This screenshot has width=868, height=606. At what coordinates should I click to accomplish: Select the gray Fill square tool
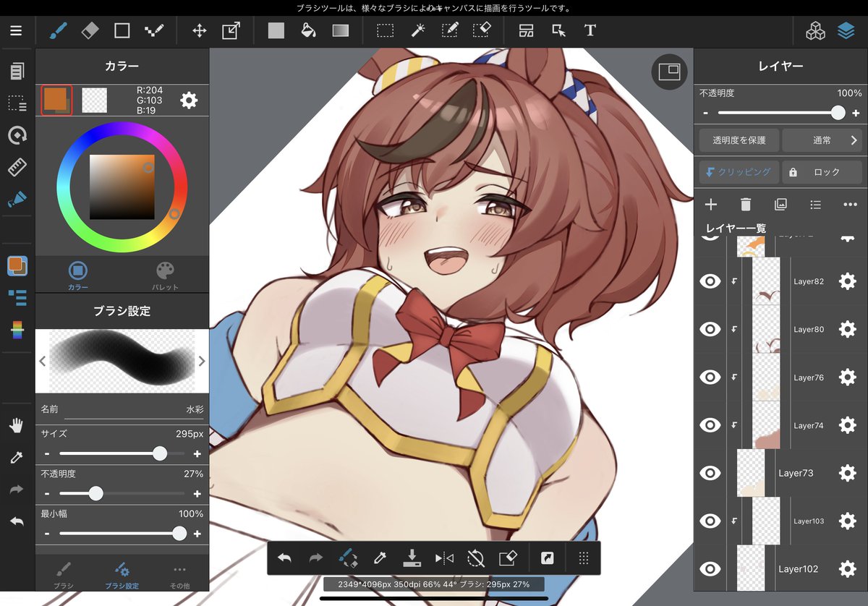pyautogui.click(x=276, y=31)
